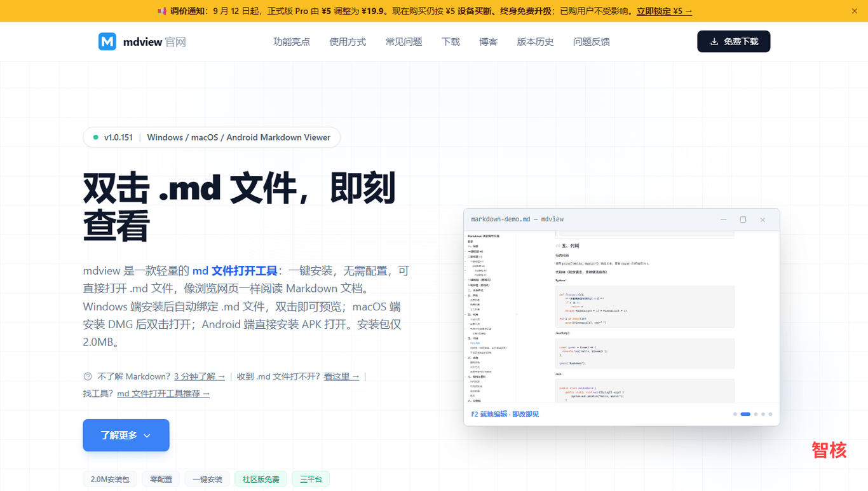Open the 功能亮点 nav item

[x=292, y=42]
